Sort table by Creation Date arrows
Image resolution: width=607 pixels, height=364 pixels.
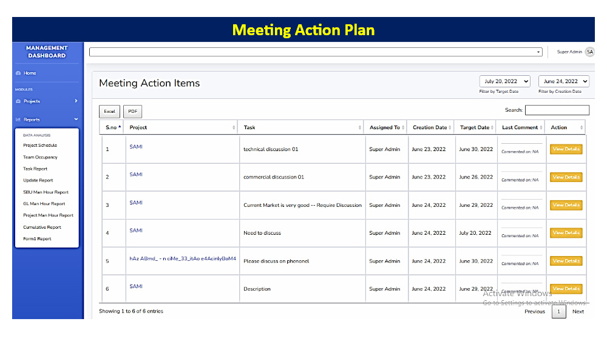coord(450,127)
